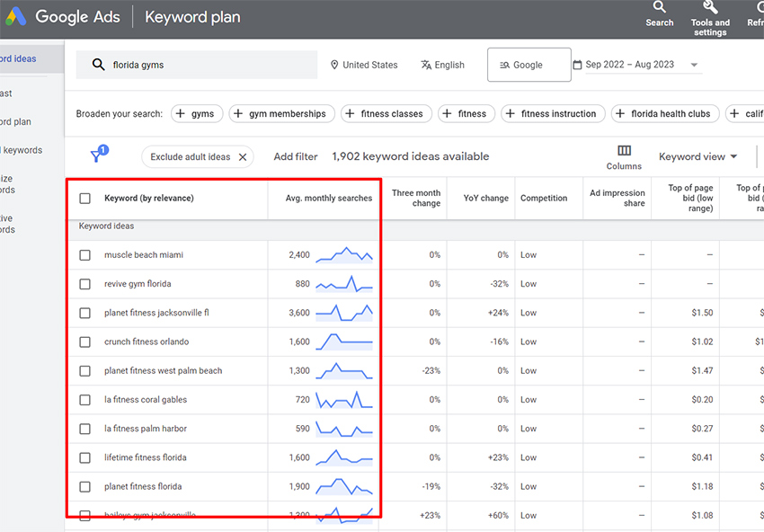This screenshot has height=532, width=764.
Task: Check the la fitness coral gables row
Action: (84, 400)
